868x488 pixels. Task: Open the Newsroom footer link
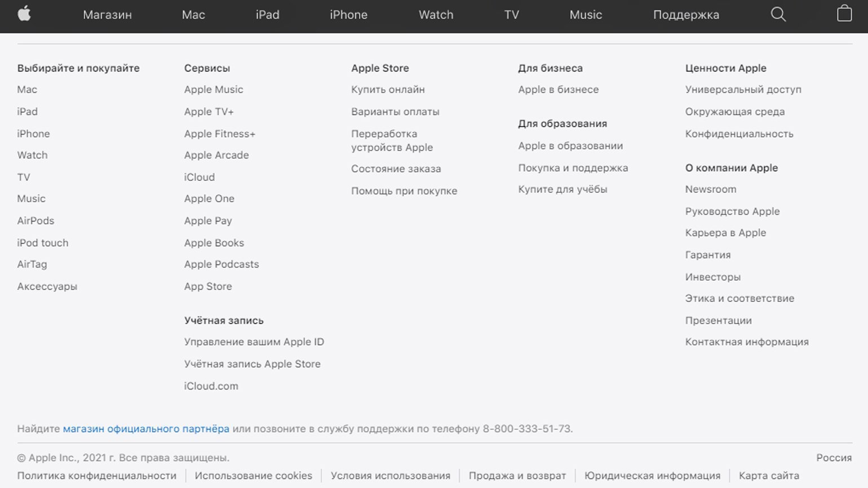click(711, 189)
